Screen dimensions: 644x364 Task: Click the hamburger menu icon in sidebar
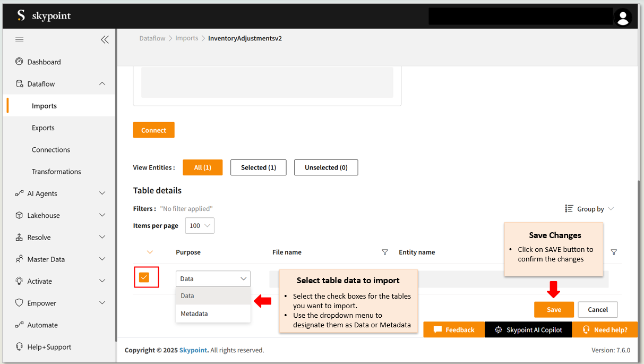(20, 39)
